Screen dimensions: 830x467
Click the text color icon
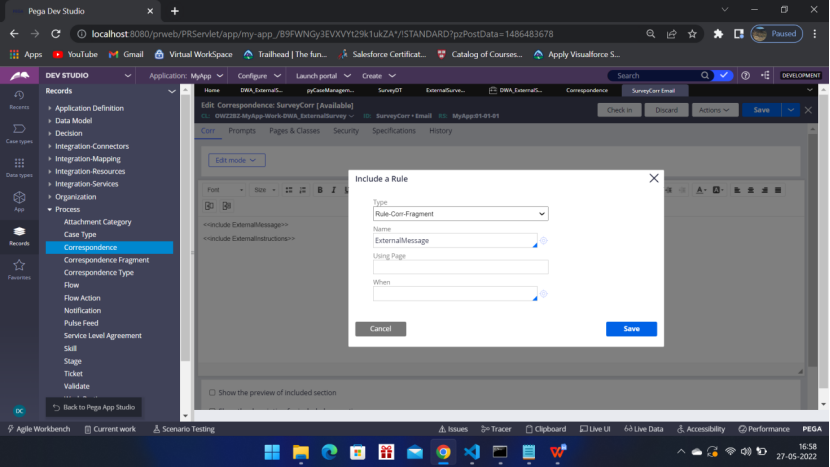(x=701, y=190)
